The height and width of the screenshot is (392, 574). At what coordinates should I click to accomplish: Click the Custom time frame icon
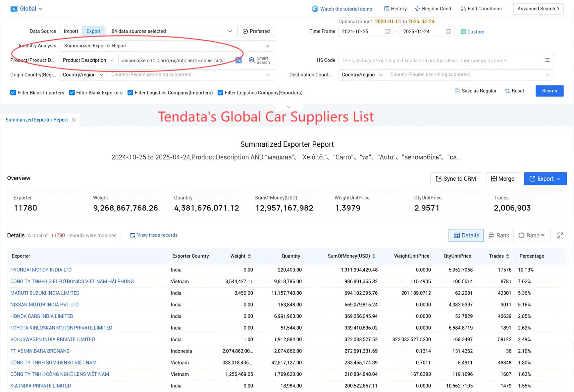463,32
